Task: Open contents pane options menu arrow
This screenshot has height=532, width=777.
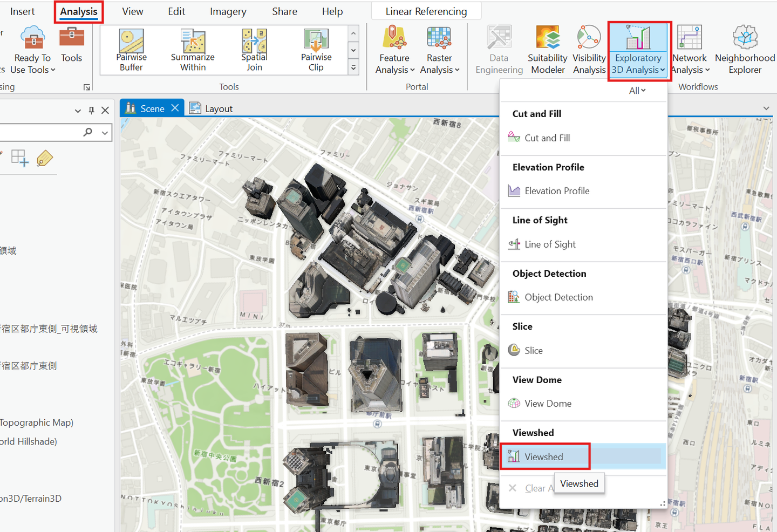Action: 78,111
